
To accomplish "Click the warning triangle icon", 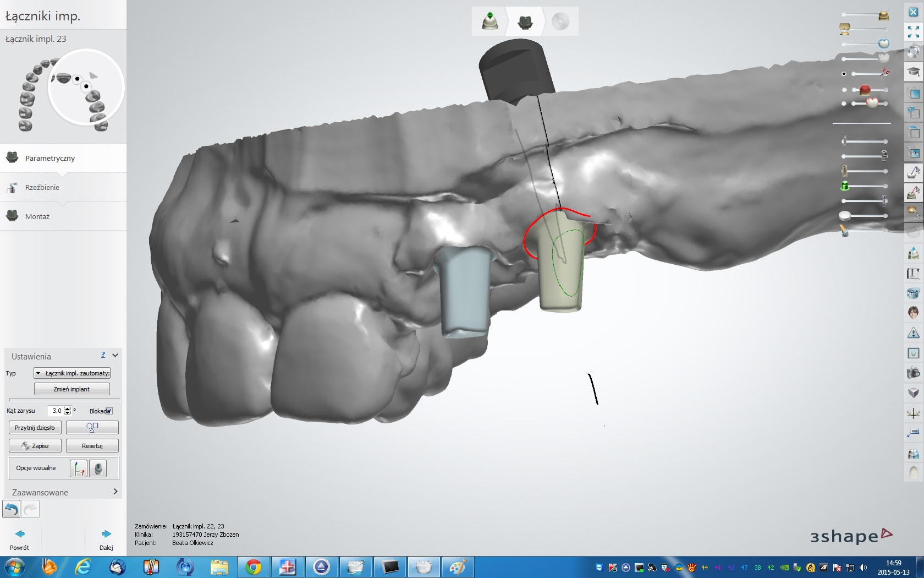I will point(913,333).
